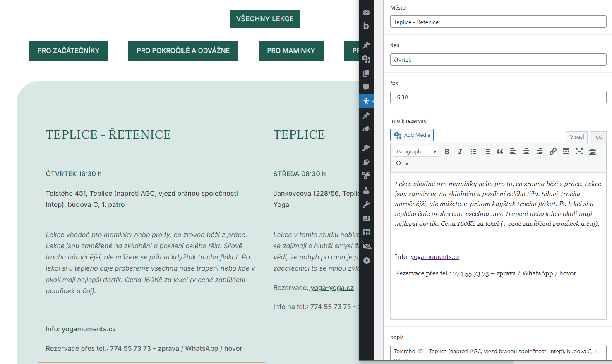Click the ČTVRTEK 16:30 h text
The width and height of the screenshot is (612, 364).
74,174
